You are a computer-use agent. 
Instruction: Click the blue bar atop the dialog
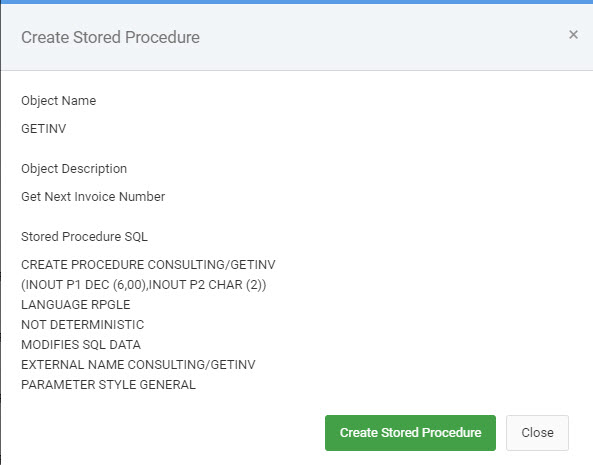(x=296, y=2)
